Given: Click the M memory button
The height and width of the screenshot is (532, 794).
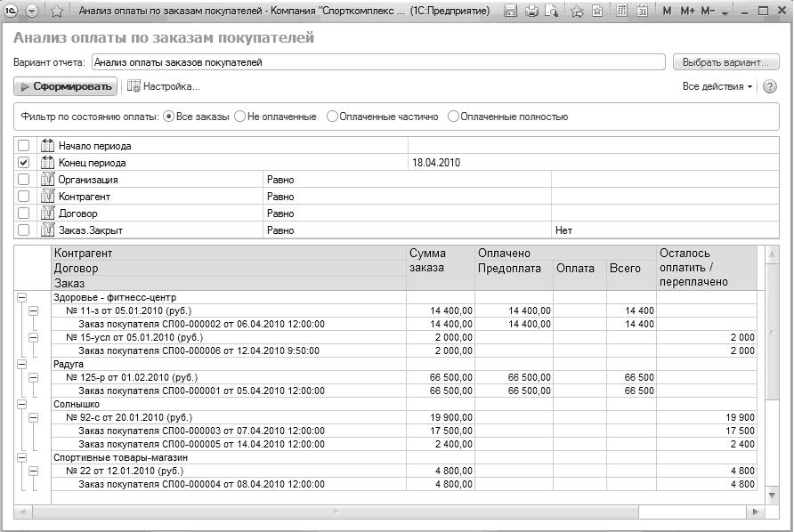Looking at the screenshot, I should click(x=667, y=11).
